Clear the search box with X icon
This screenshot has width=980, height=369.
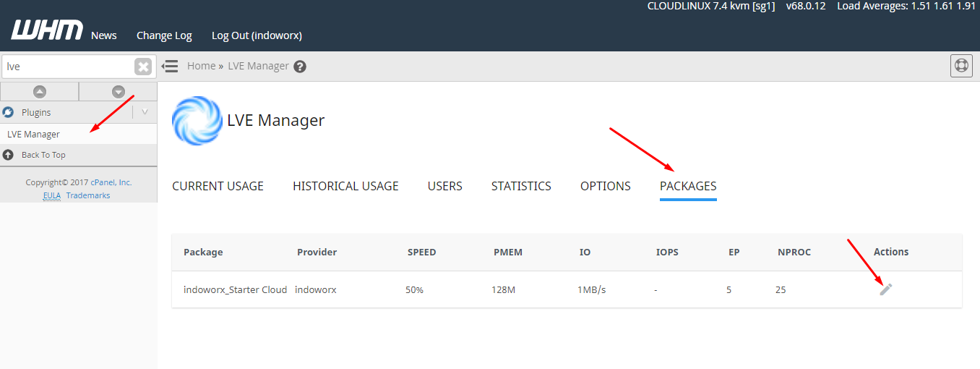pyautogui.click(x=143, y=67)
